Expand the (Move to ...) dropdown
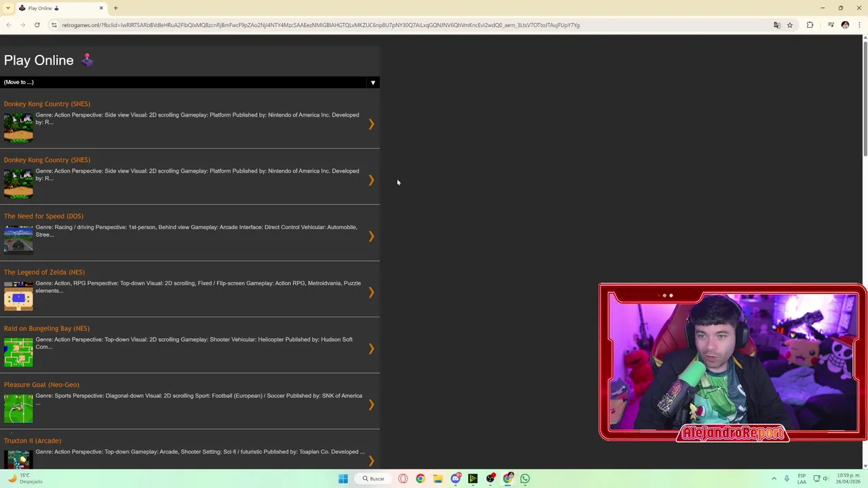Screen dimensions: 868x488 pos(190,82)
